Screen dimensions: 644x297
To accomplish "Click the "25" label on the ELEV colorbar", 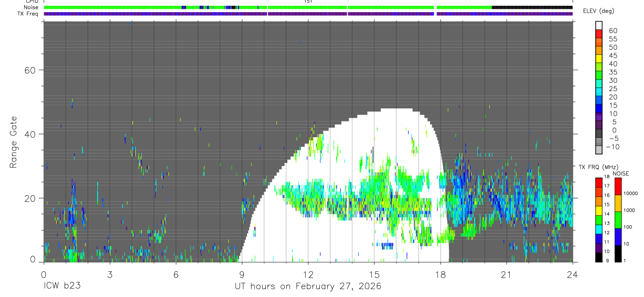I will 613,89.
